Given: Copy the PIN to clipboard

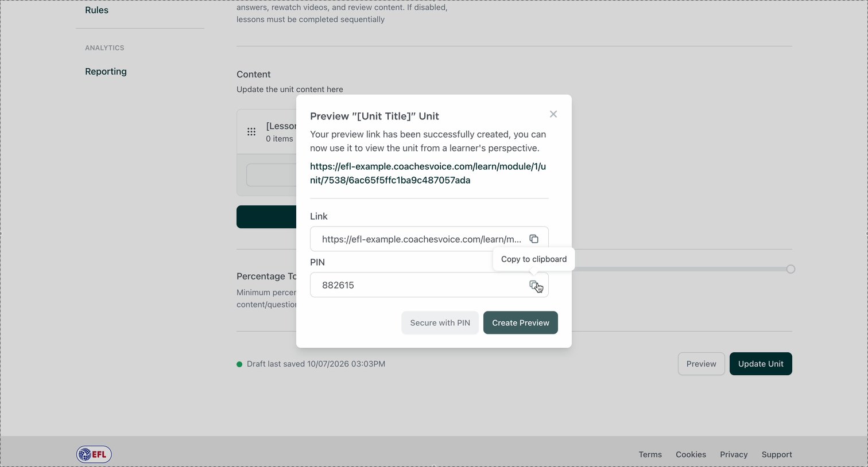Looking at the screenshot, I should 534,285.
